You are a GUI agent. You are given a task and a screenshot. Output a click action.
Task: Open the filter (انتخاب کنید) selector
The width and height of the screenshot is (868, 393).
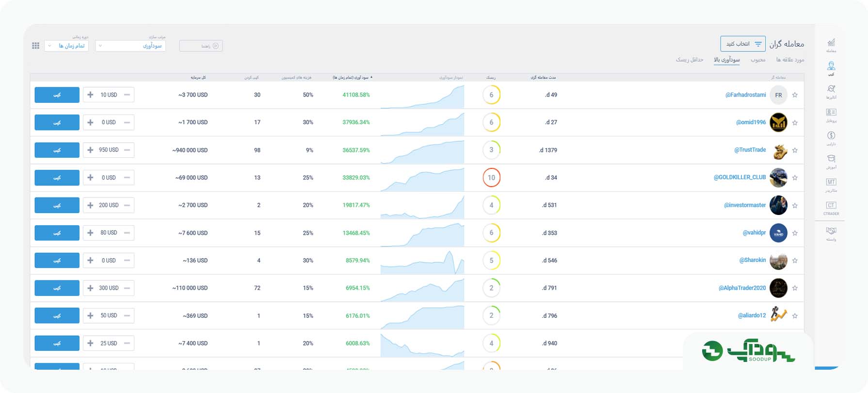pos(743,44)
